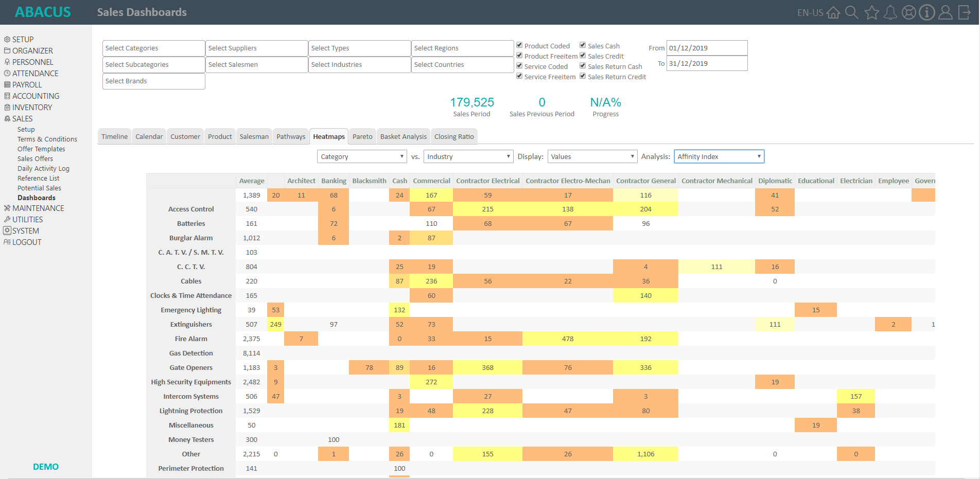
Task: Uncheck the Product Coded checkbox
Action: tap(520, 45)
